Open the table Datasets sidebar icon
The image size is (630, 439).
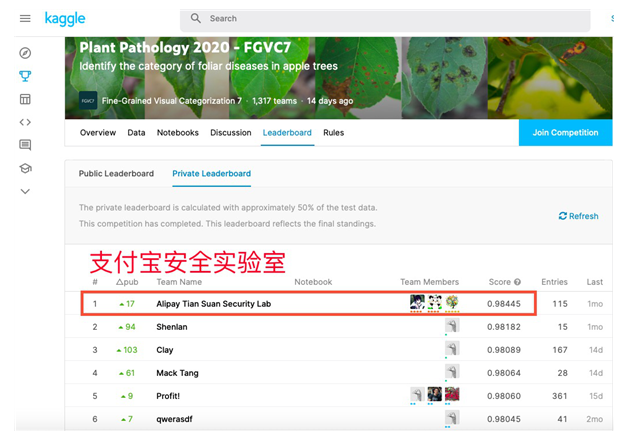(25, 99)
